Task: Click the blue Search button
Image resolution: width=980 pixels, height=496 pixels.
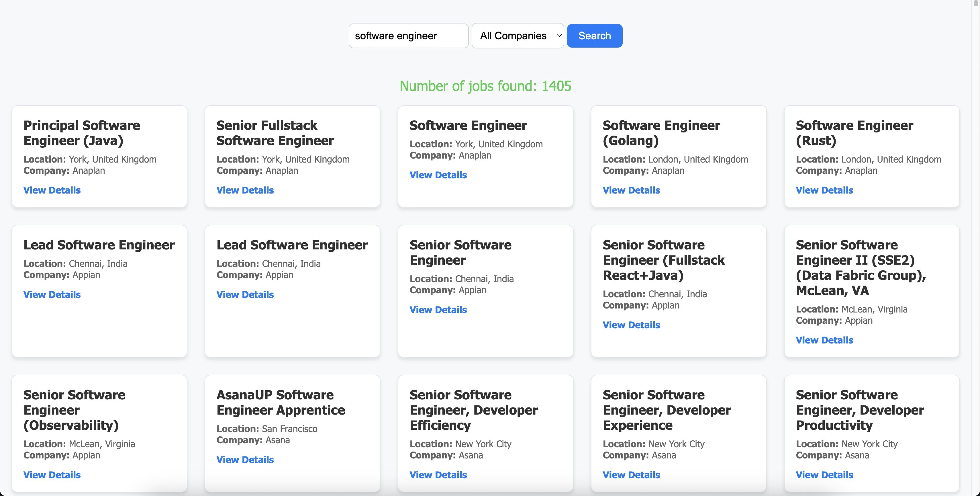Action: pos(595,36)
